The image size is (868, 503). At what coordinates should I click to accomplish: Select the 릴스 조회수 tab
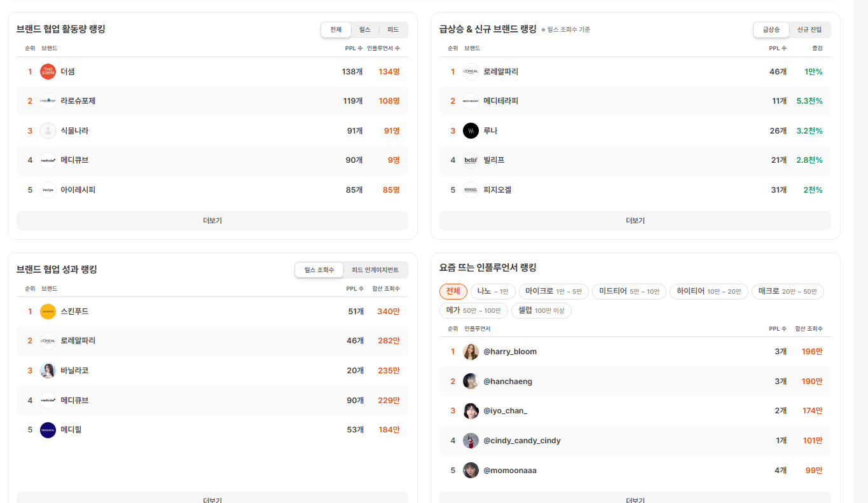pyautogui.click(x=319, y=270)
